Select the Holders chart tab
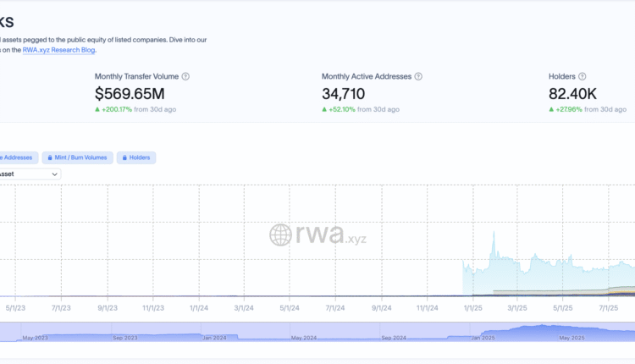Screen dimensions: 635x364 coord(135,157)
